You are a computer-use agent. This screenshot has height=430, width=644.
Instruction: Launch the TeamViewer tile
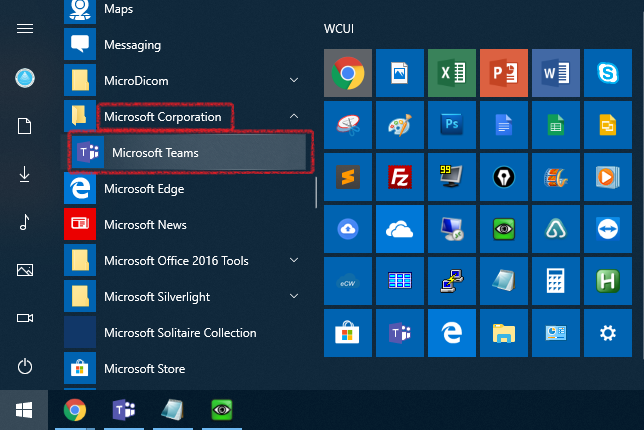pyautogui.click(x=608, y=229)
